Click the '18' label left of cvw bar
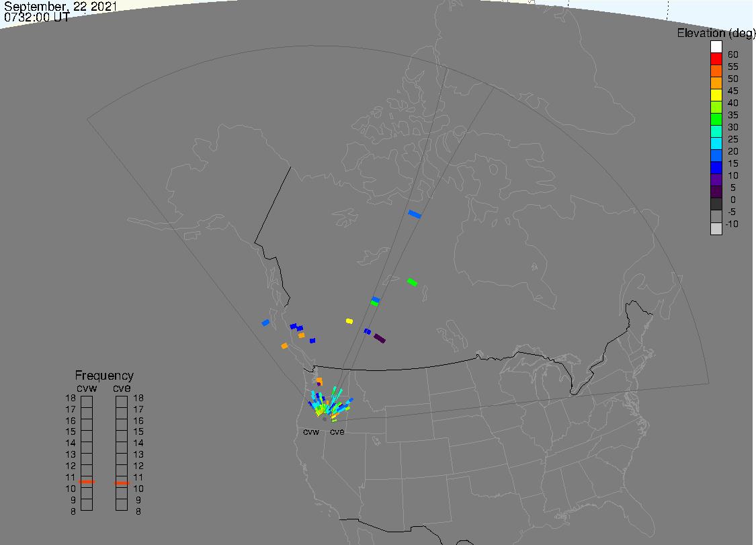Image resolution: width=756 pixels, height=545 pixels. [x=71, y=398]
